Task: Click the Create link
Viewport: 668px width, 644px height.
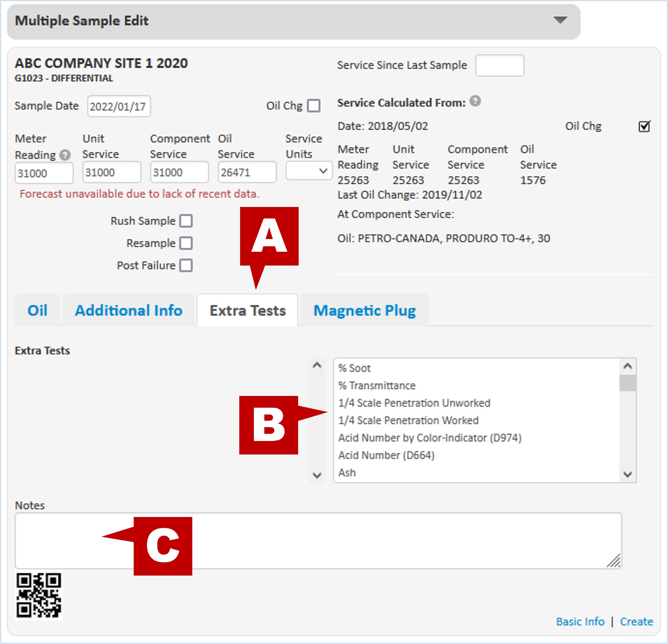Action: [636, 621]
